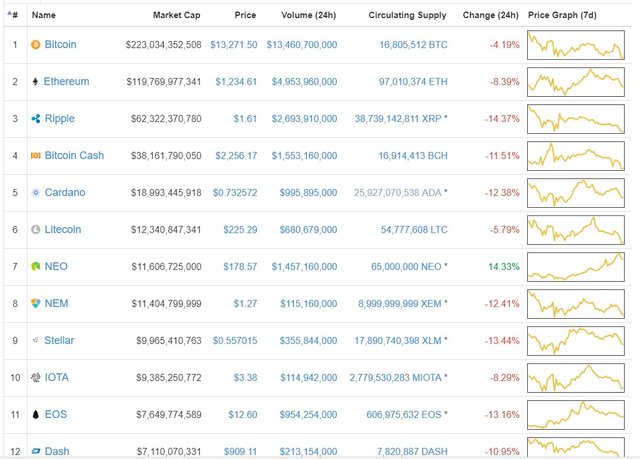Click the Litecoin logo icon

[x=36, y=230]
